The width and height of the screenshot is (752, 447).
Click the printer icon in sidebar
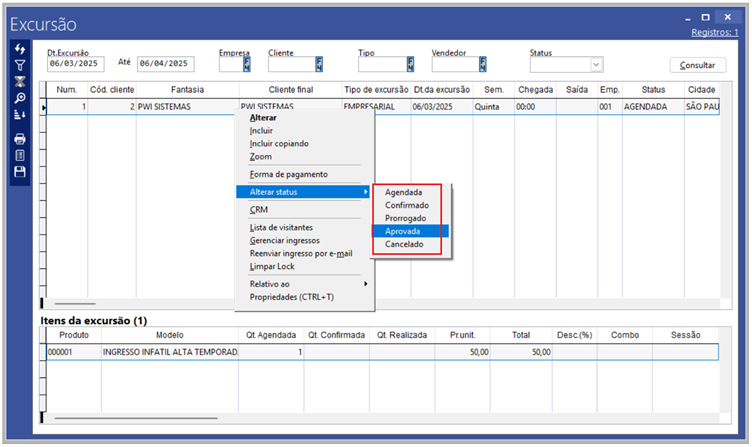tap(19, 139)
